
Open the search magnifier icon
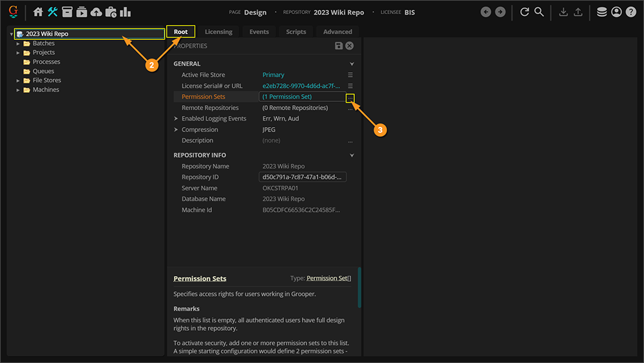[x=539, y=12]
